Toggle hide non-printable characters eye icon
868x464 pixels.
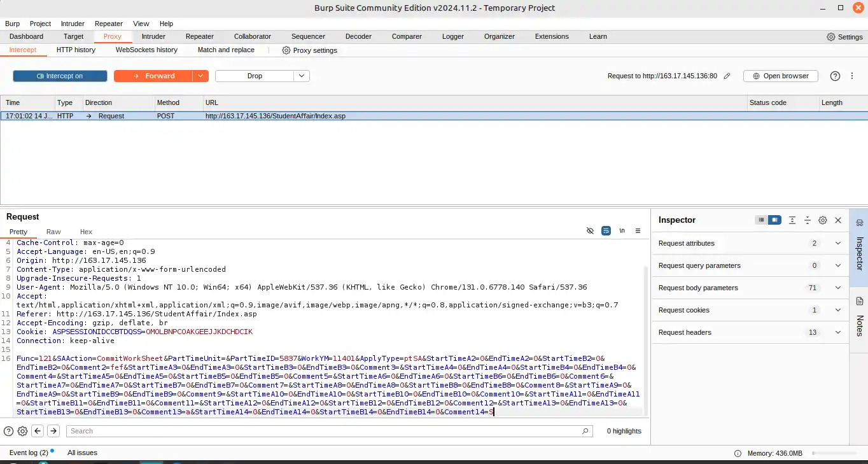point(590,230)
